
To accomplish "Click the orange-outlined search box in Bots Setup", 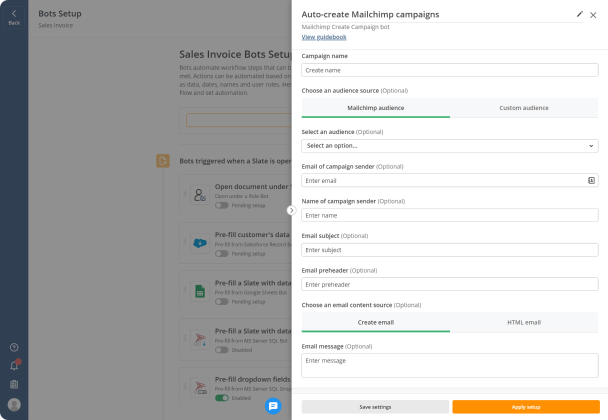I will coord(238,120).
